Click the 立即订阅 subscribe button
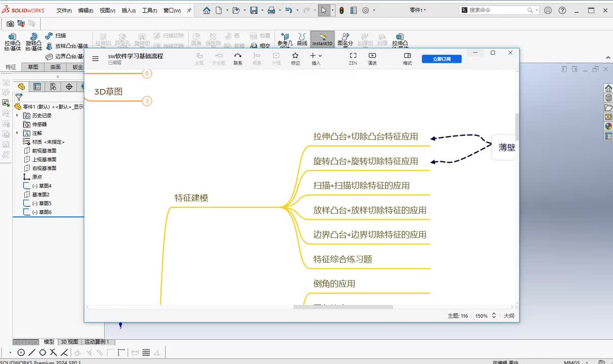This screenshot has height=364, width=613. pyautogui.click(x=442, y=59)
